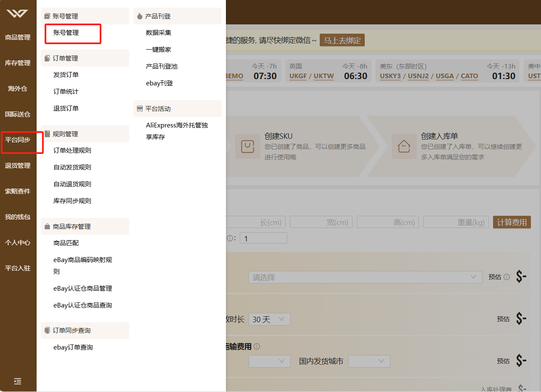Open the dropdown left of 国内发货城市
This screenshot has width=541, height=392.
tap(270, 361)
